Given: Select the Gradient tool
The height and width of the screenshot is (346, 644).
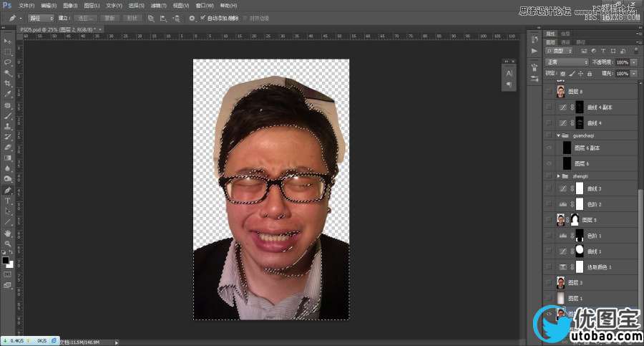Looking at the screenshot, I should (x=7, y=158).
